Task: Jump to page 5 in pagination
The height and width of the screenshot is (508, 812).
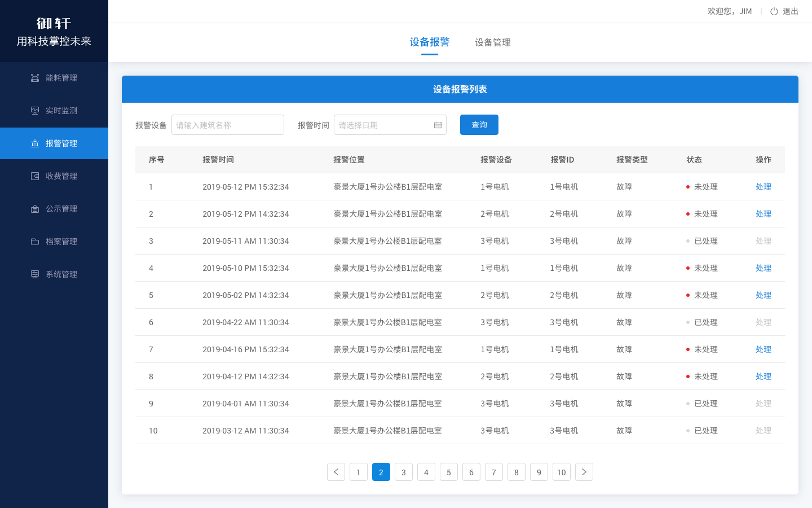Action: 449,472
